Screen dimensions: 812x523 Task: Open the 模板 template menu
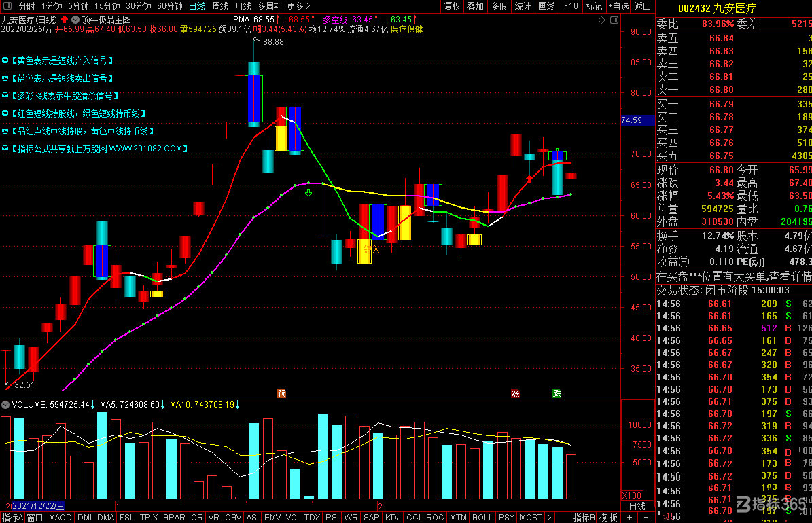[x=608, y=518]
